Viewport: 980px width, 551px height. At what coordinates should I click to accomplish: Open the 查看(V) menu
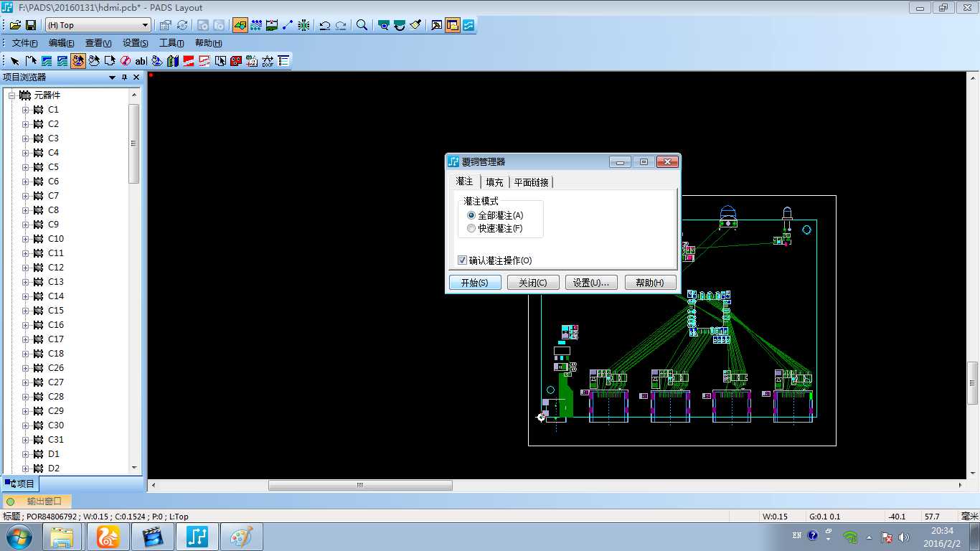98,43
